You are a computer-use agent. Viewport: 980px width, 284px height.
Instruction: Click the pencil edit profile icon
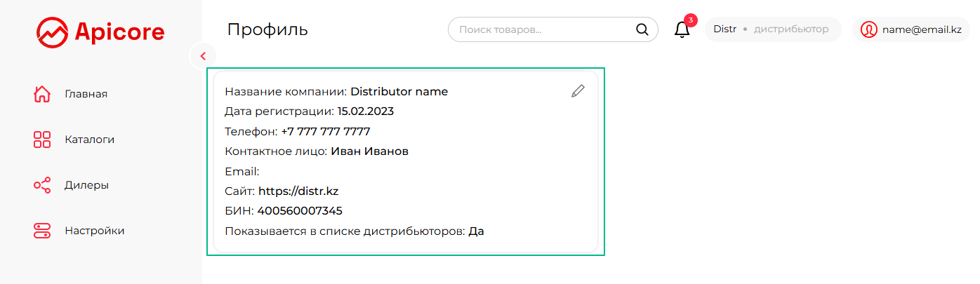pyautogui.click(x=578, y=90)
